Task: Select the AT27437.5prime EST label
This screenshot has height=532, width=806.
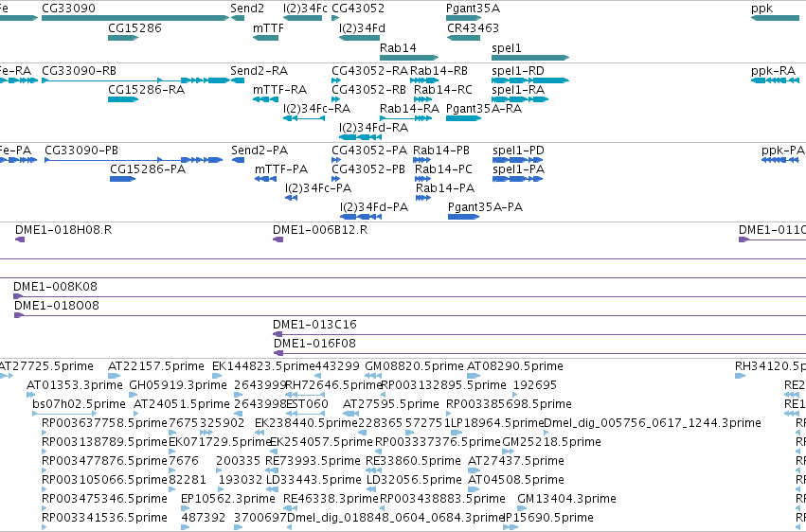Action: click(515, 461)
